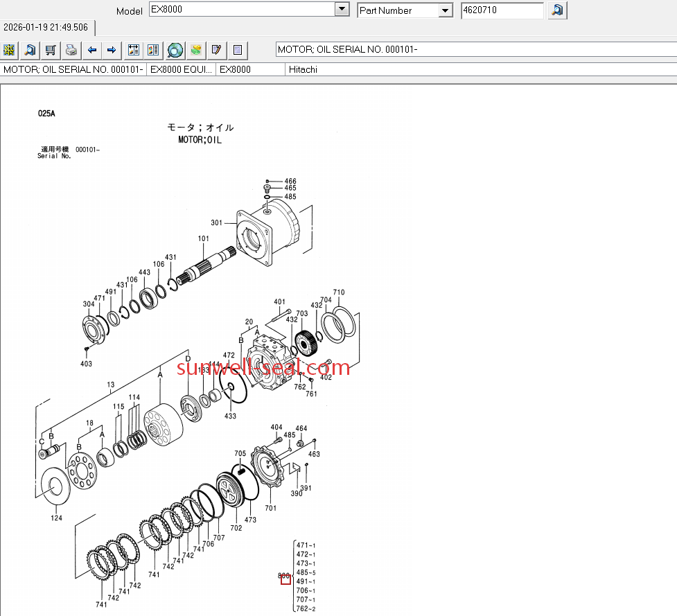This screenshot has width=677, height=616.
Task: Click the fit-width layout icon
Action: (134, 50)
